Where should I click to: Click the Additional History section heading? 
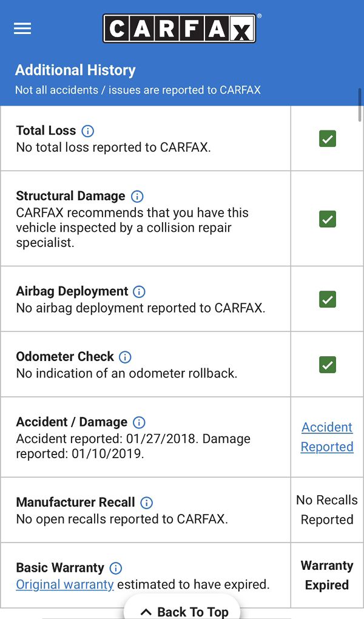75,70
